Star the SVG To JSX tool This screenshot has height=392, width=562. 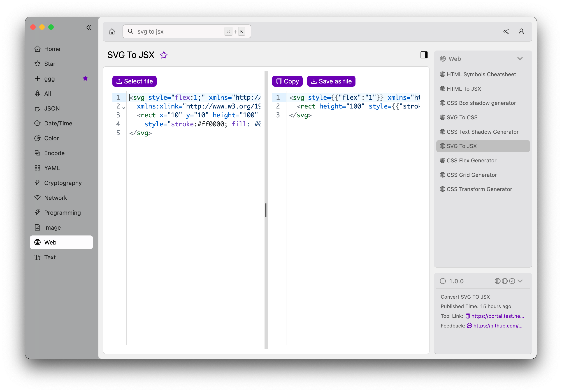click(x=164, y=55)
